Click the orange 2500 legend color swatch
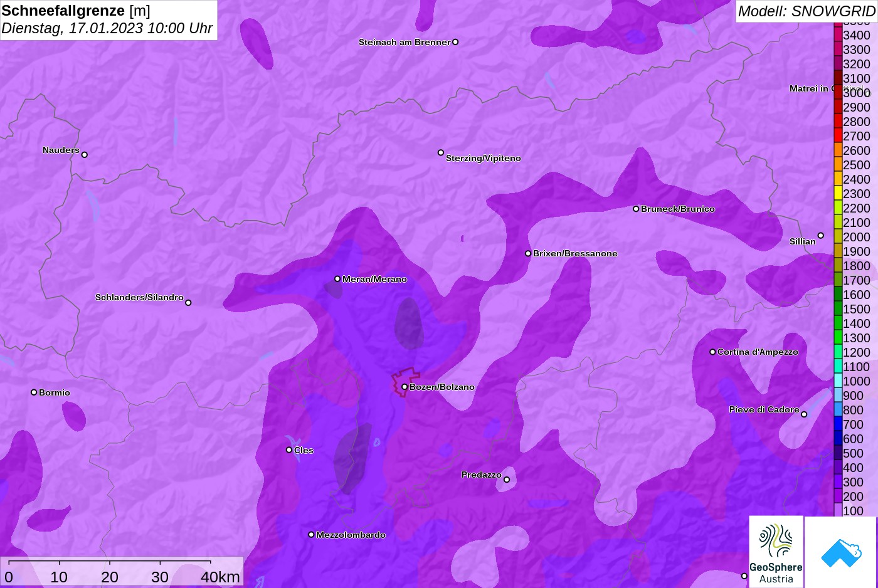The height and width of the screenshot is (588, 878). (x=838, y=165)
